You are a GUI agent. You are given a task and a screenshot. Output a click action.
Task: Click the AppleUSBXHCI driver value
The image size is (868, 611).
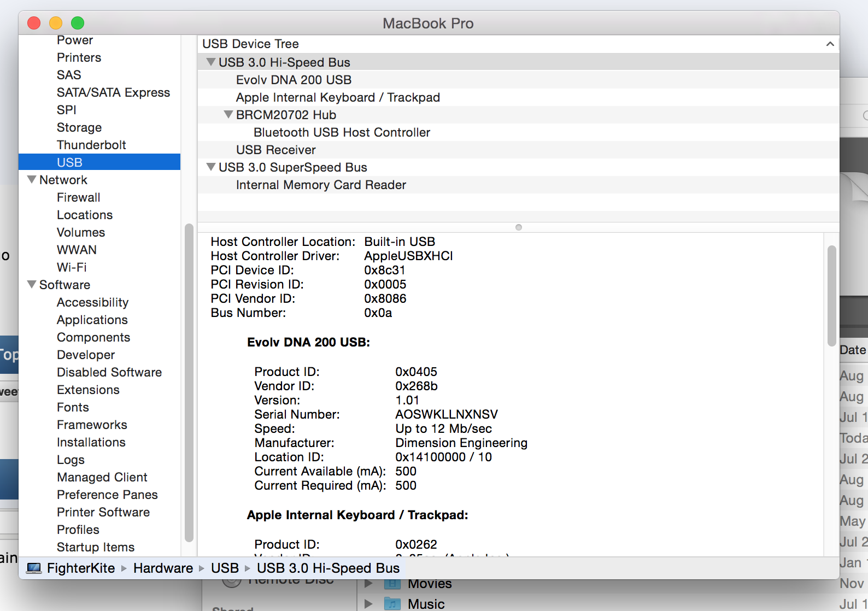(408, 256)
